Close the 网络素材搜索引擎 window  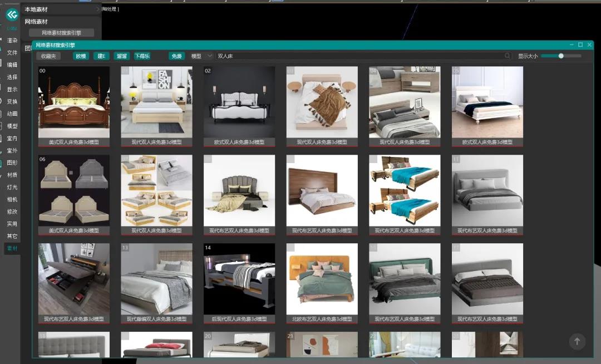click(x=589, y=45)
